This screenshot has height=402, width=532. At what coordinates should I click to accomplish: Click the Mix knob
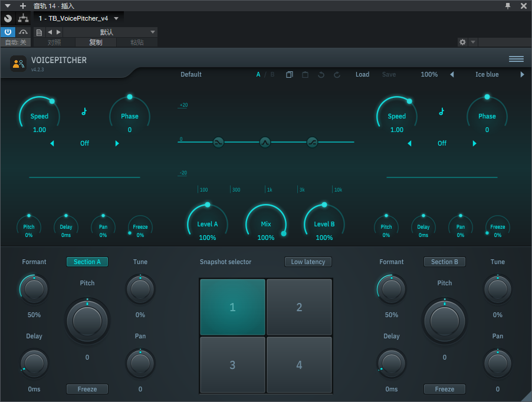266,224
